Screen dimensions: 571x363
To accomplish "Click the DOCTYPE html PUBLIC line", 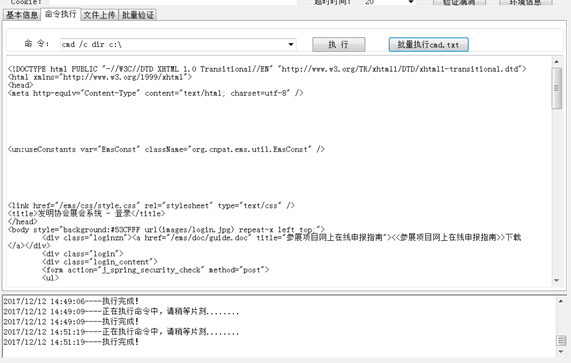I will click(x=267, y=69).
